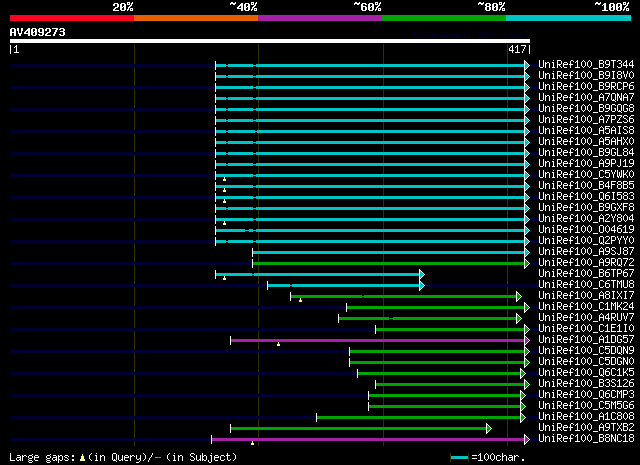This screenshot has height=465, width=640.
Task: Select the UniRef100_A2Y804 label
Action: click(586, 219)
